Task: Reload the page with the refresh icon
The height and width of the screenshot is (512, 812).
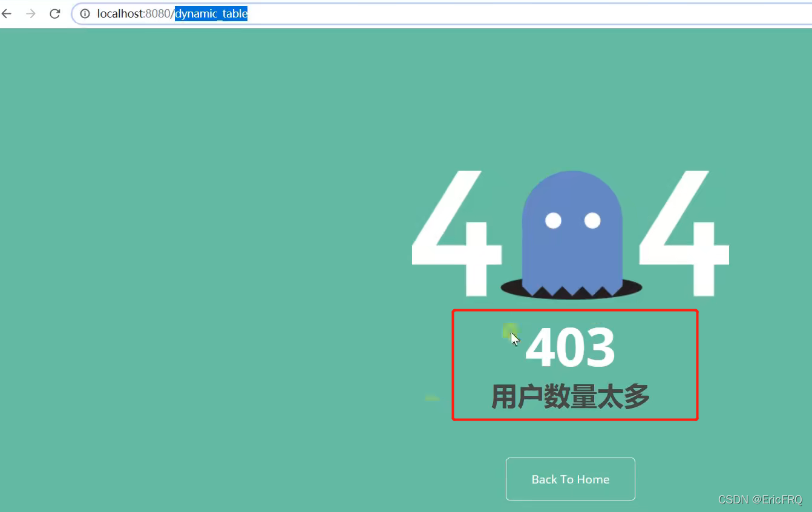Action: click(x=55, y=13)
